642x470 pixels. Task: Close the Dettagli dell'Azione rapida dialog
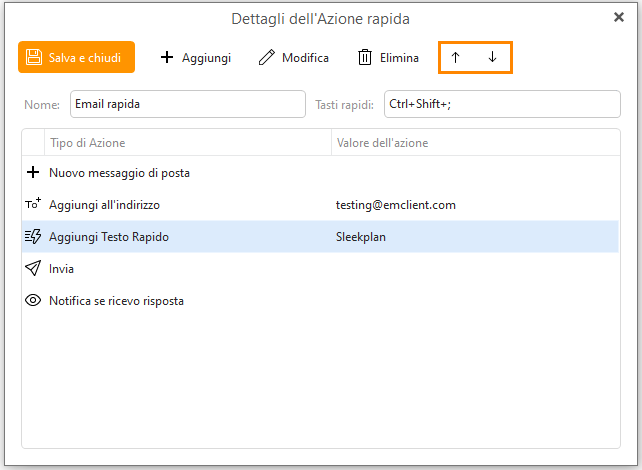coord(619,17)
